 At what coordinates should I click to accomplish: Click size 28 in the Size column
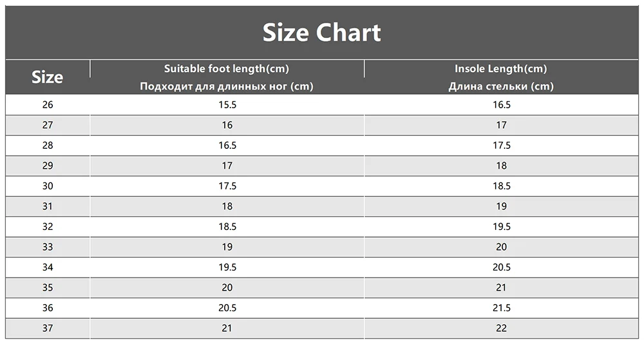click(x=48, y=146)
